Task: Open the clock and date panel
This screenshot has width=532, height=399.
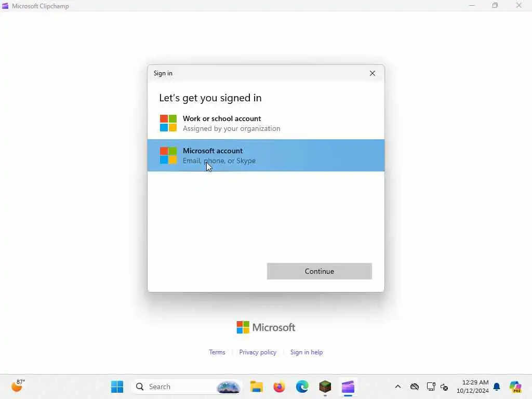Action: pos(473,387)
